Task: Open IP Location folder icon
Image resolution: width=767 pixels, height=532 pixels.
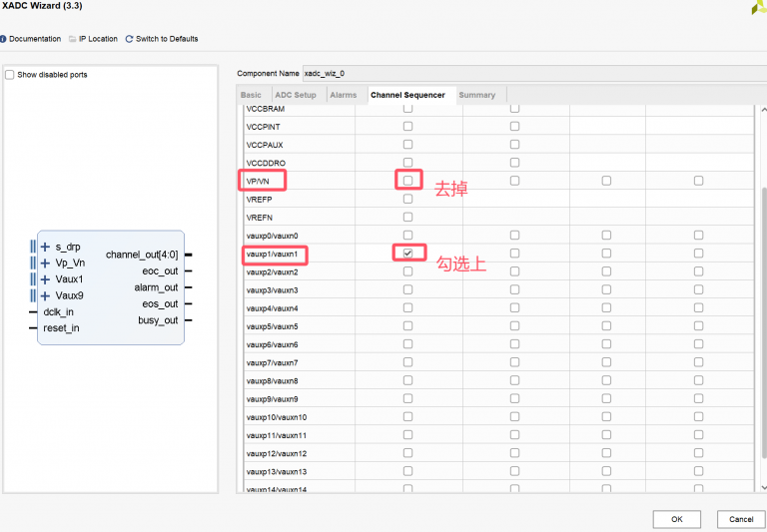Action: [72, 39]
